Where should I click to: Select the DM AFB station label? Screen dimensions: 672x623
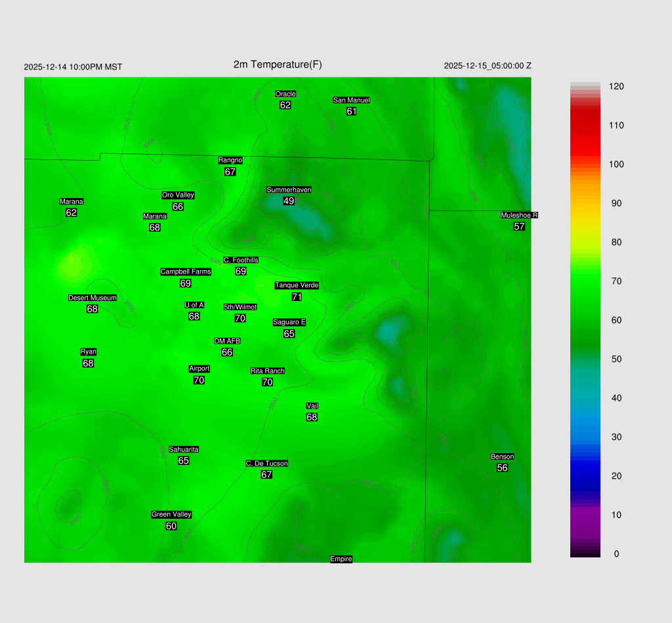click(x=227, y=341)
